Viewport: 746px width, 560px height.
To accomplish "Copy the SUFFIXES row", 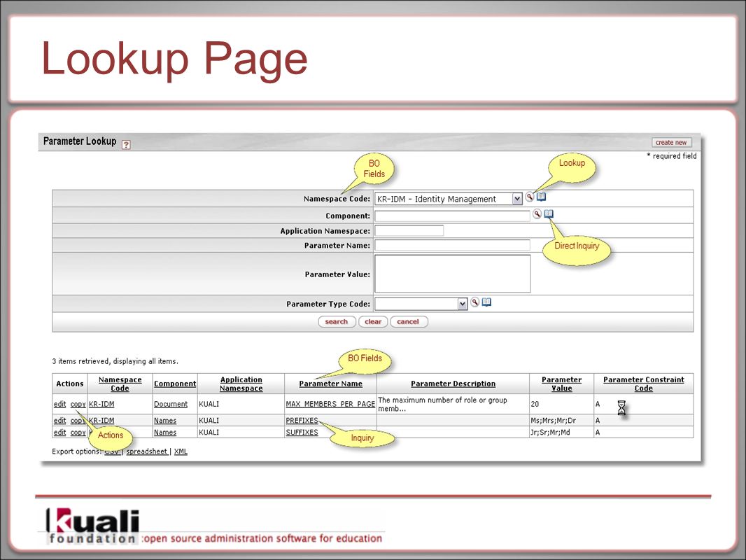I will 78,433.
